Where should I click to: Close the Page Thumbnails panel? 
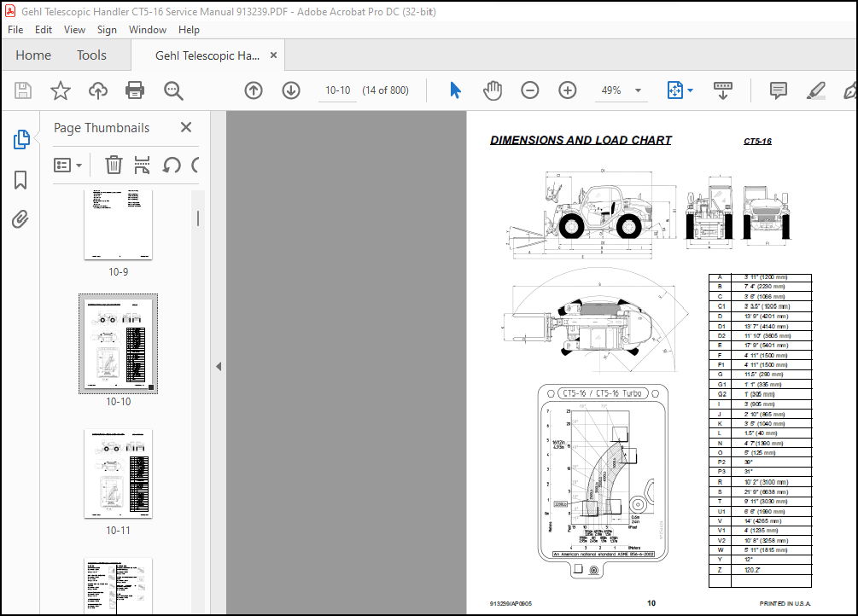186,127
